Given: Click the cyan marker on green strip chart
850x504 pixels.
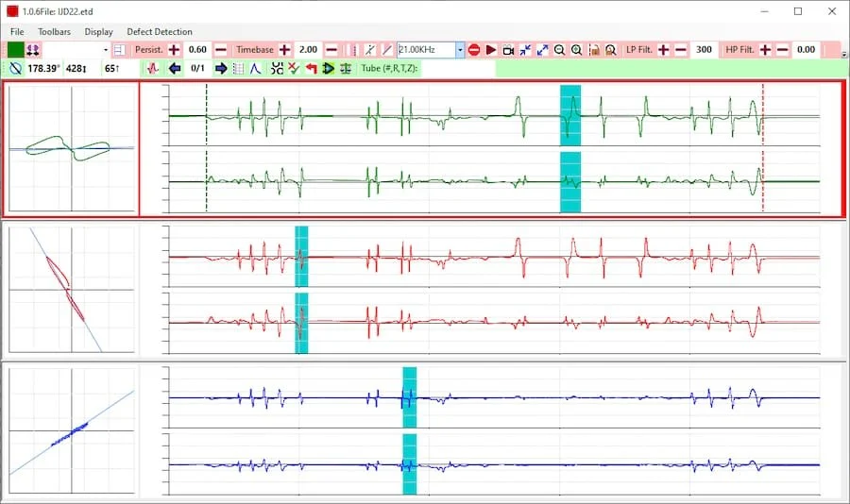Looking at the screenshot, I should (570, 148).
